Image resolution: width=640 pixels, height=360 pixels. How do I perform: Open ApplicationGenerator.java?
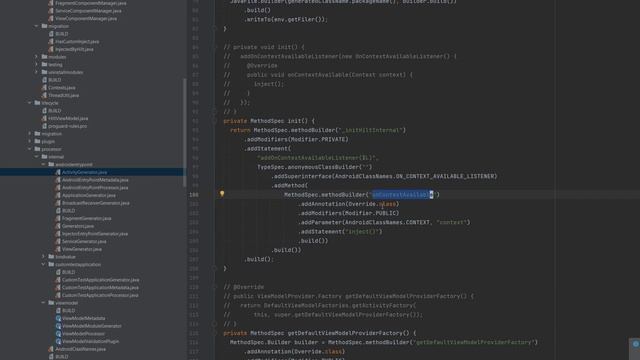pos(89,196)
